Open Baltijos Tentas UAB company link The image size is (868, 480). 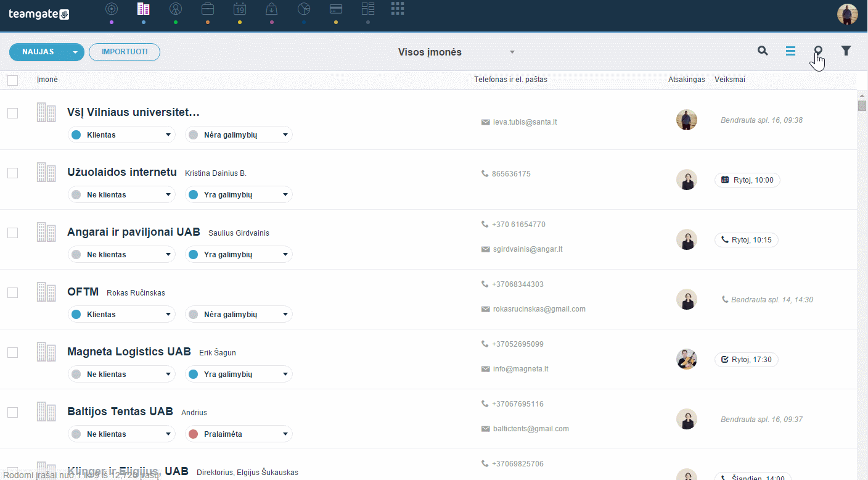pos(120,412)
